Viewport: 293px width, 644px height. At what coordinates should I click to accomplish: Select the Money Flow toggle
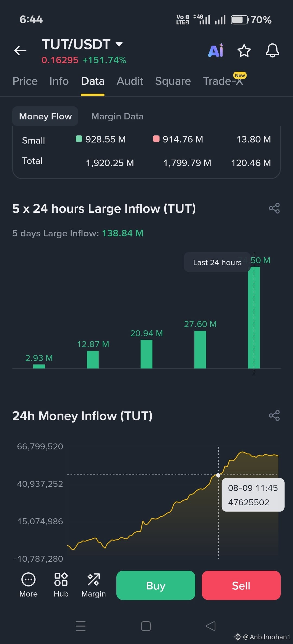(45, 116)
